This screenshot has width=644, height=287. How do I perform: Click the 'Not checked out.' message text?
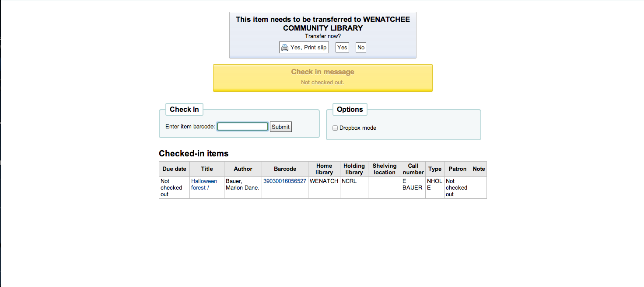(322, 82)
